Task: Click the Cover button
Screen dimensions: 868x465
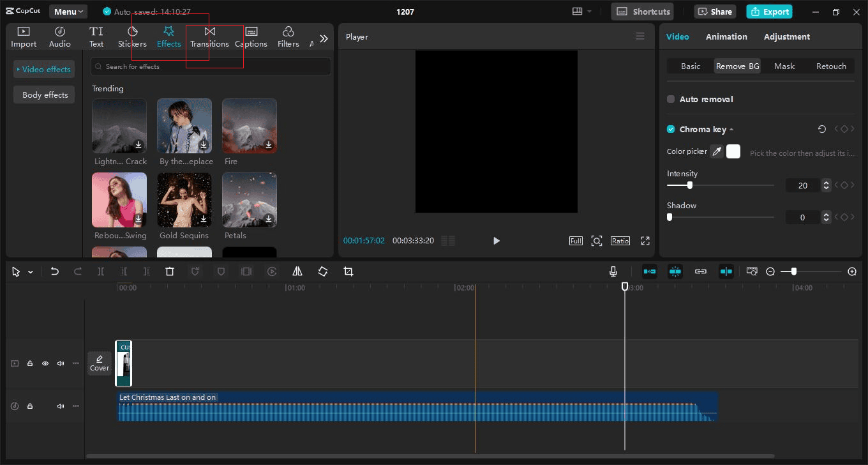Action: click(x=100, y=363)
